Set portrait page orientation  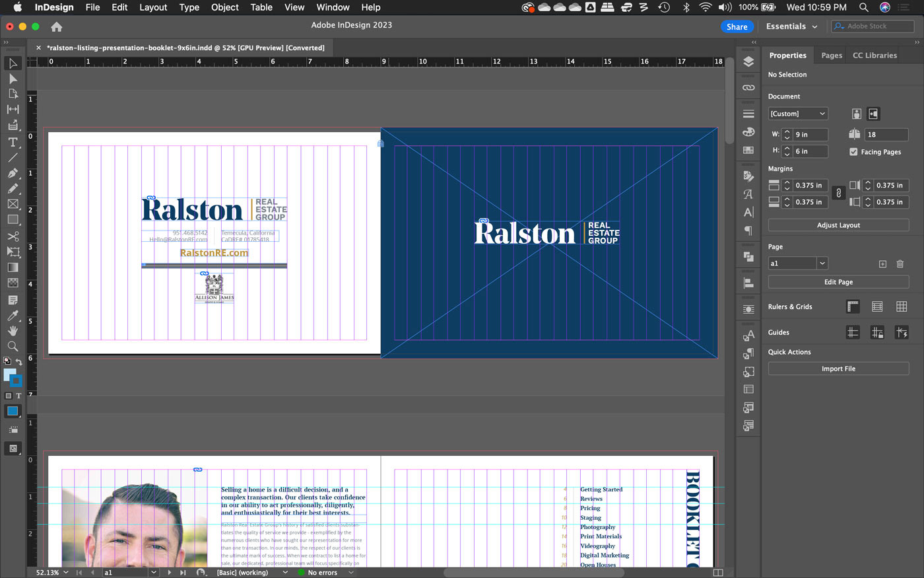tap(857, 114)
